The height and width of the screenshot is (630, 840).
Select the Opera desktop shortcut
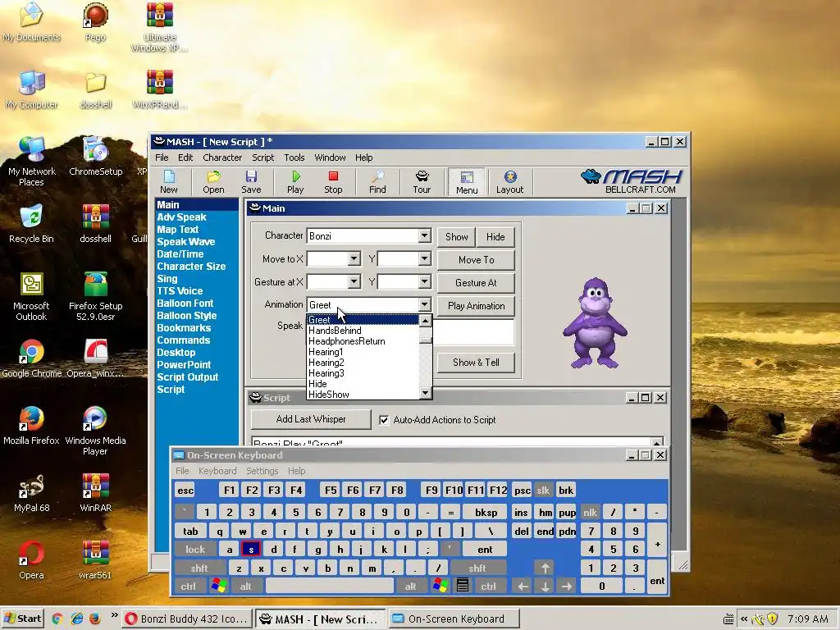[31, 560]
